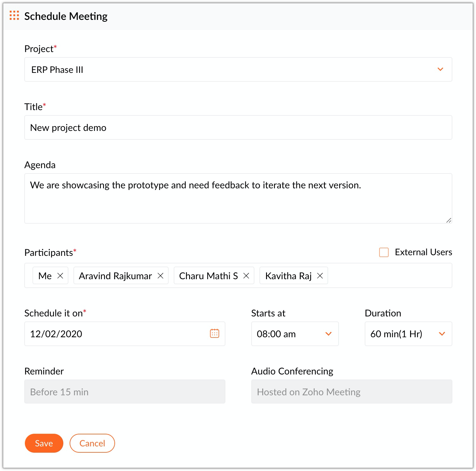The width and height of the screenshot is (476, 471).
Task: Enable the External Users checkbox
Action: pos(384,252)
